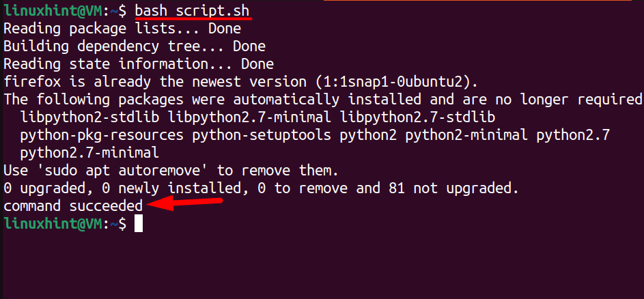The height and width of the screenshot is (299, 644).
Task: Click 'python-pkg-resources' package name
Action: coord(102,135)
